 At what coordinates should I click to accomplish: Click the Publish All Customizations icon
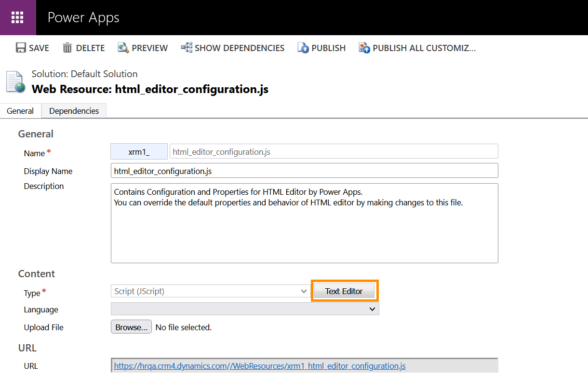click(364, 48)
